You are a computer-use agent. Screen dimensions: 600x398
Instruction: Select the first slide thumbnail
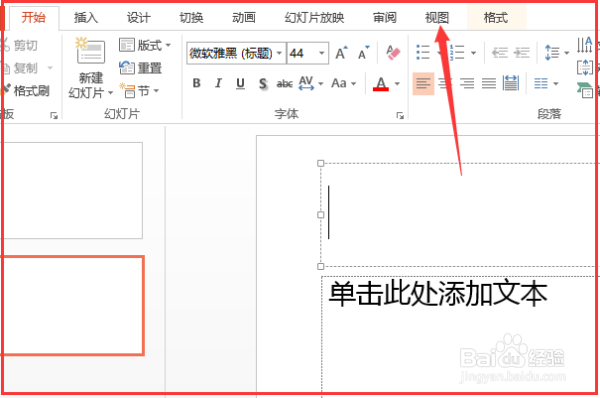pos(72,191)
